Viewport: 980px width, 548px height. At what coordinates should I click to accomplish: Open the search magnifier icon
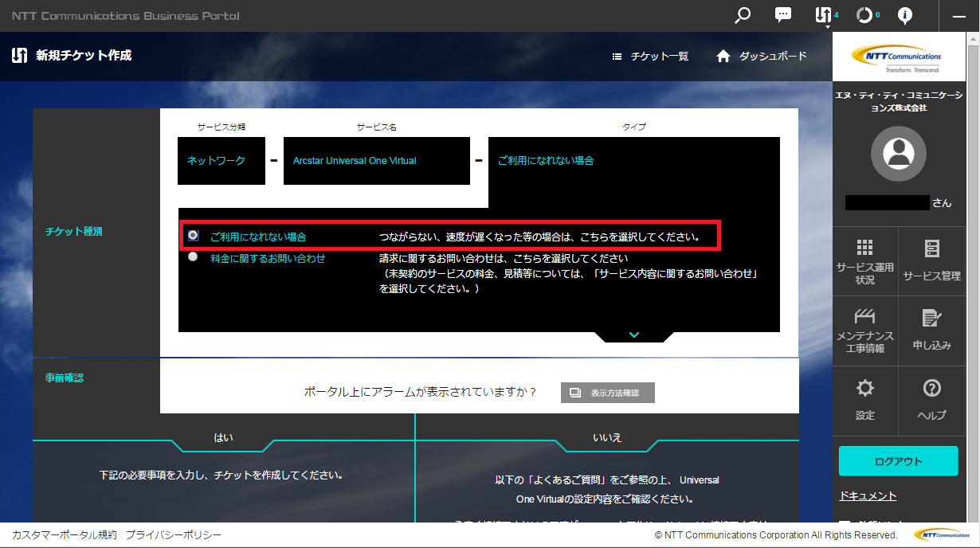743,15
